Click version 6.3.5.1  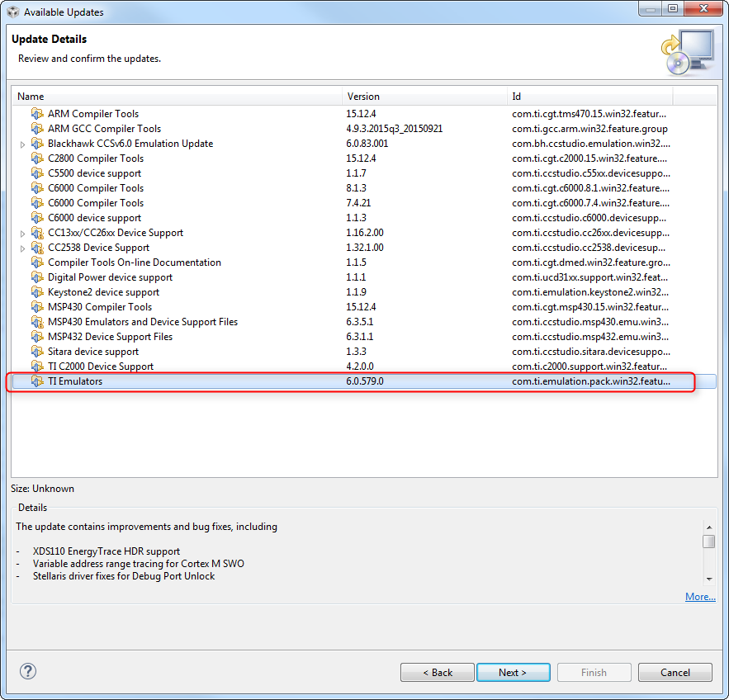point(359,322)
